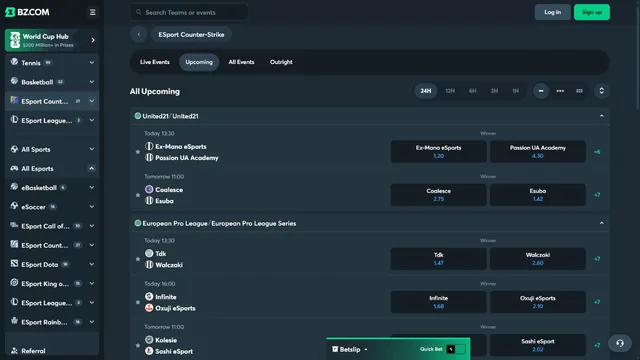Collapse the European Pro League section
Image resolution: width=640 pixels, height=360 pixels.
tap(601, 223)
